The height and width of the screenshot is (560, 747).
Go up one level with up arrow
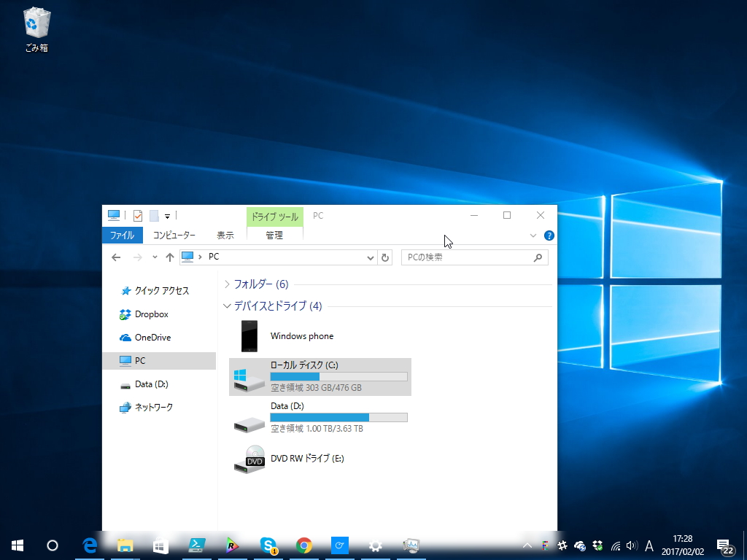click(169, 257)
